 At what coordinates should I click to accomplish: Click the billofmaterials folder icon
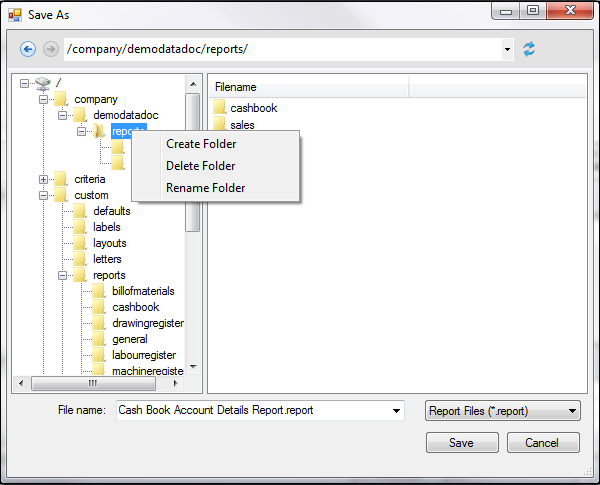point(99,291)
